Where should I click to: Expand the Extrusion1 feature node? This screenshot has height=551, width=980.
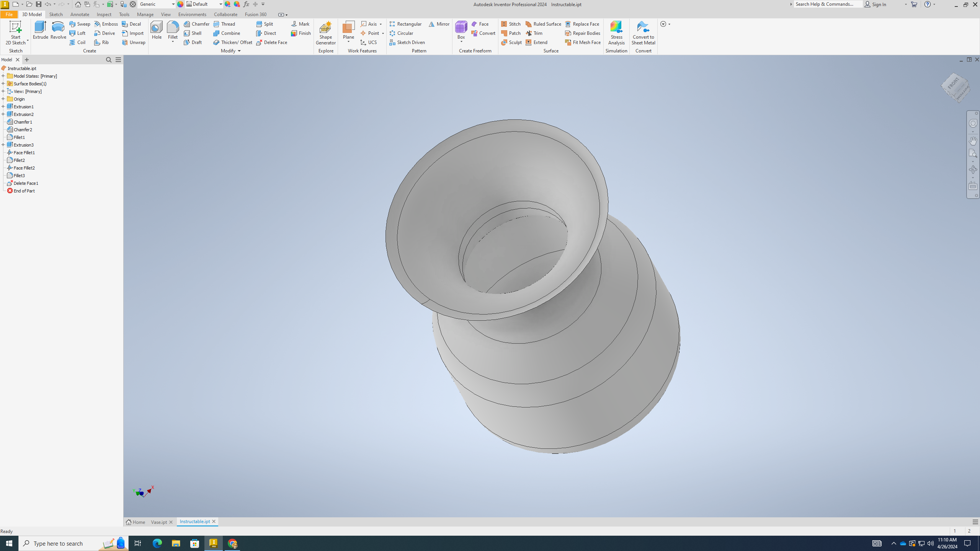(x=3, y=106)
